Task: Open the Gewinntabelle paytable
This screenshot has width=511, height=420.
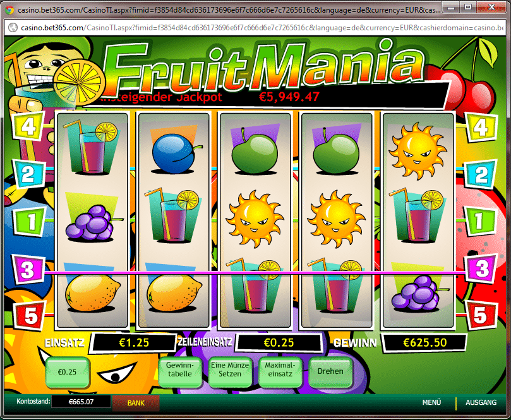Action: coord(180,370)
